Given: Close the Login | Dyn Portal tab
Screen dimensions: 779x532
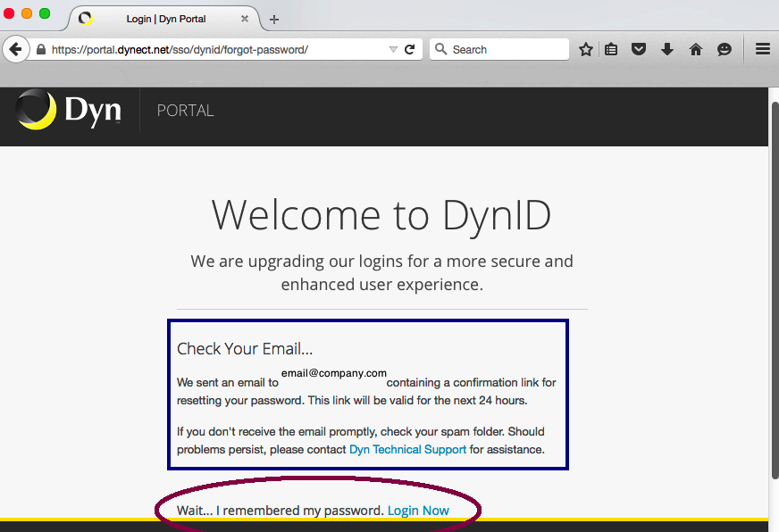Looking at the screenshot, I should 245,19.
